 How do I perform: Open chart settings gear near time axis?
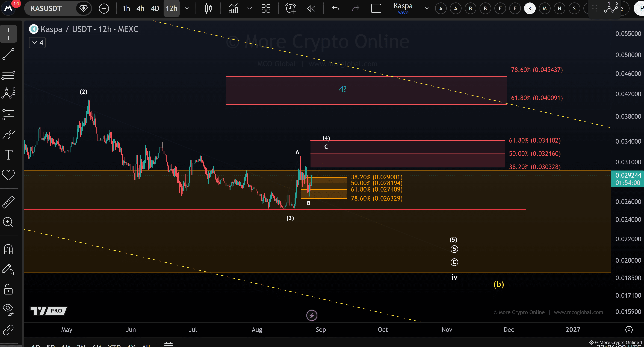pos(629,330)
